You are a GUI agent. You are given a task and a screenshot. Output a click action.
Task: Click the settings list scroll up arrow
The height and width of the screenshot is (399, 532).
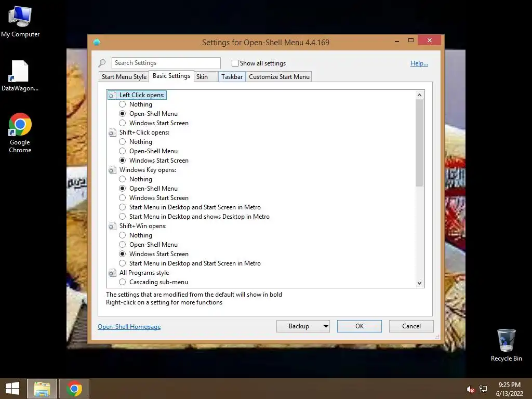coord(419,95)
